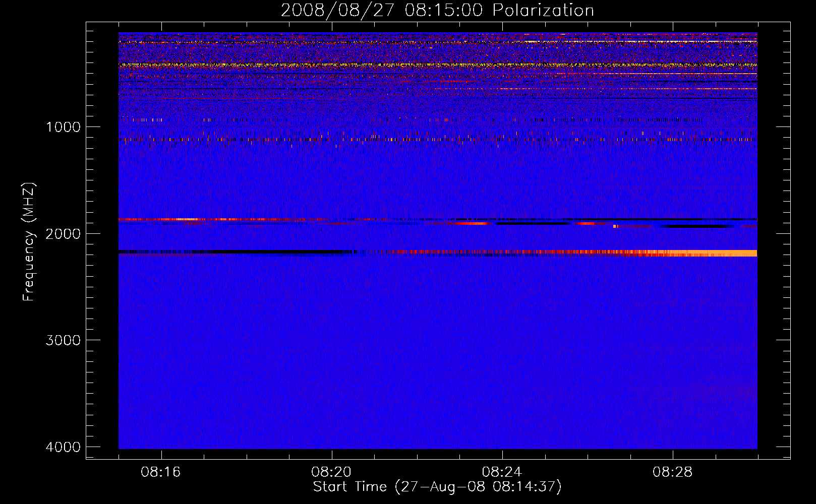Image resolution: width=816 pixels, height=504 pixels.
Task: Click the 08:28 time tick label
Action: pos(672,472)
